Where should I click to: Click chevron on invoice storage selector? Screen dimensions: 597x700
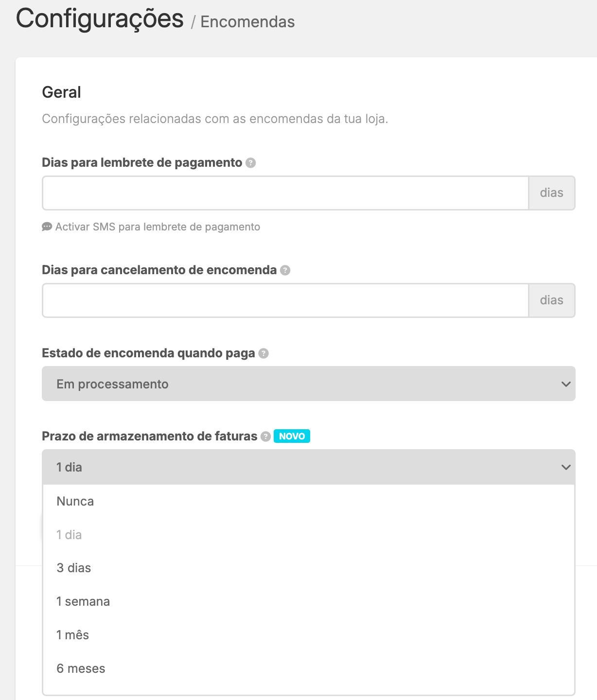(565, 467)
